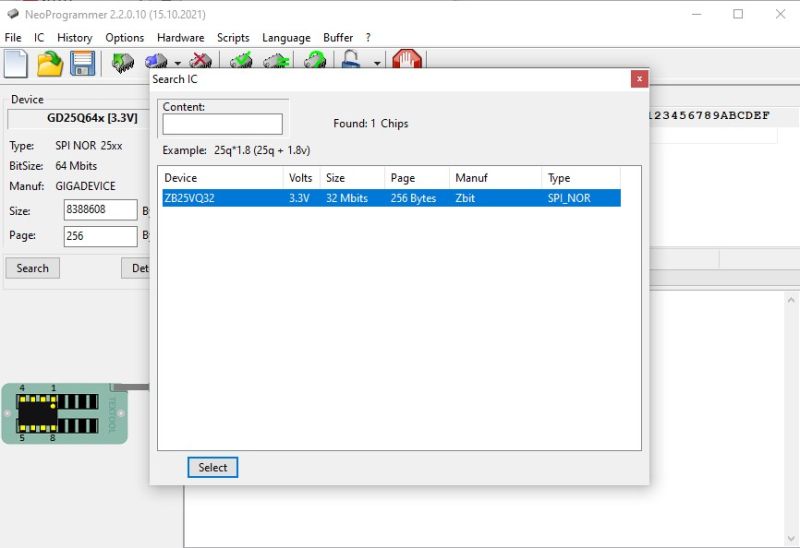The height and width of the screenshot is (548, 800).
Task: Click the Size field showing 8388608
Action: pos(101,210)
